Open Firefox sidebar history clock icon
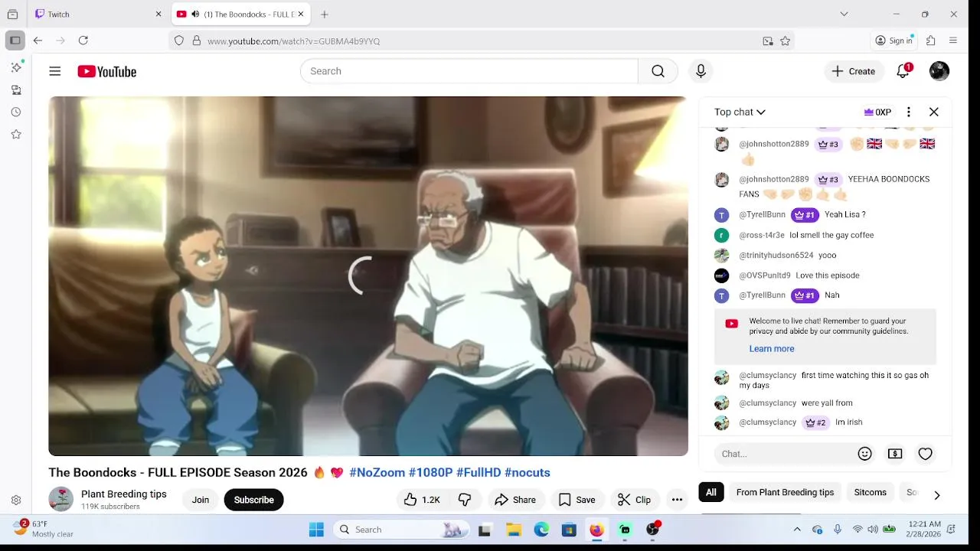The image size is (980, 551). [x=16, y=112]
